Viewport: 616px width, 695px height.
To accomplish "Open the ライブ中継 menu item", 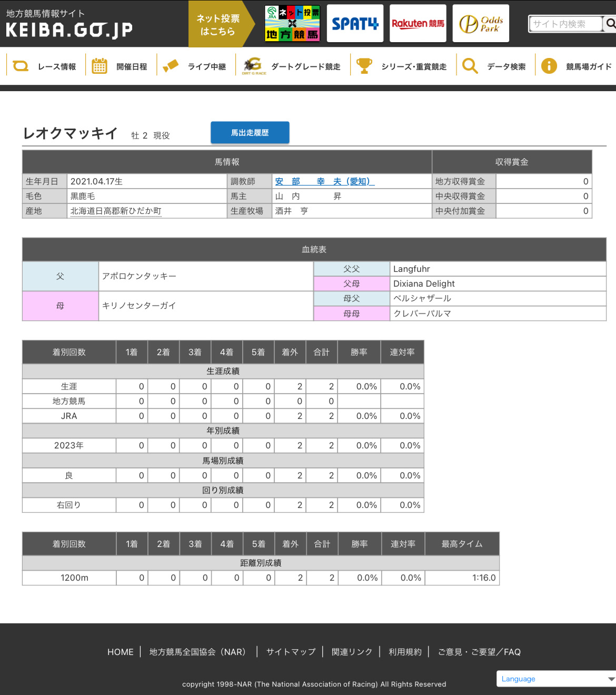I will [x=207, y=67].
